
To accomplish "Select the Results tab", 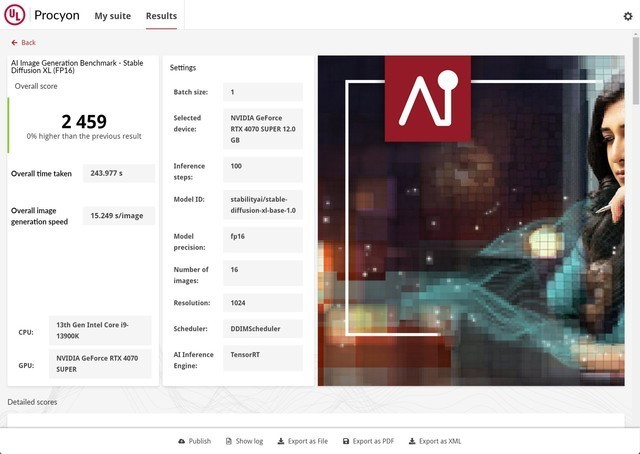I will (161, 16).
